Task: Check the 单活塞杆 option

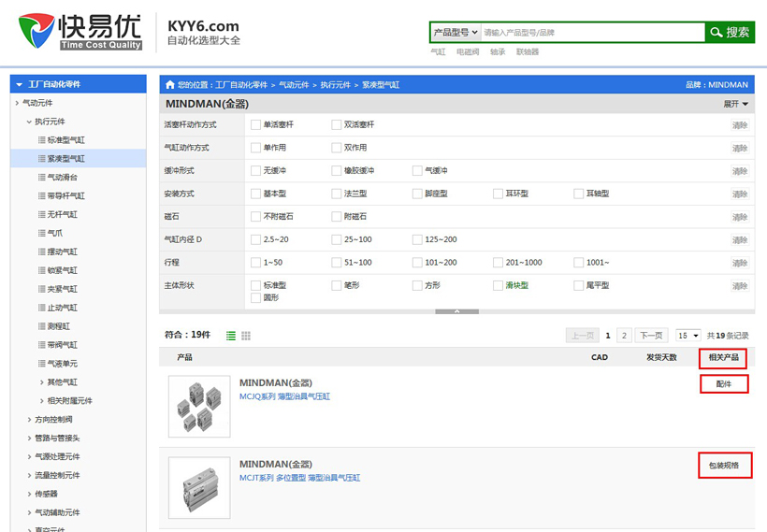Action: tap(255, 124)
